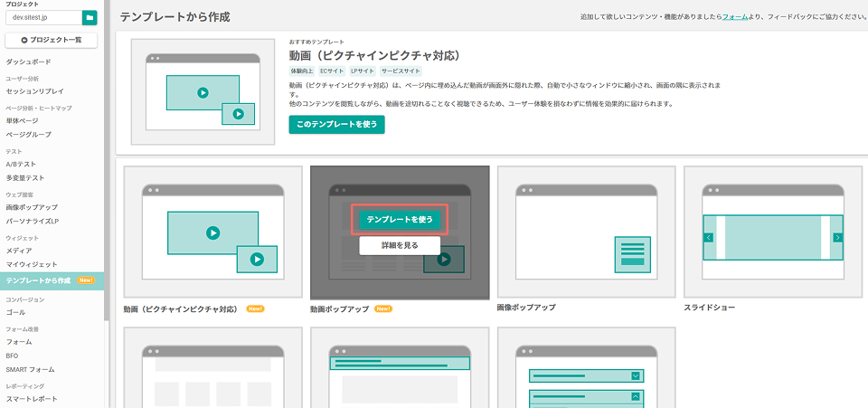Open セッションリプレイ from the sidebar

pyautogui.click(x=35, y=90)
